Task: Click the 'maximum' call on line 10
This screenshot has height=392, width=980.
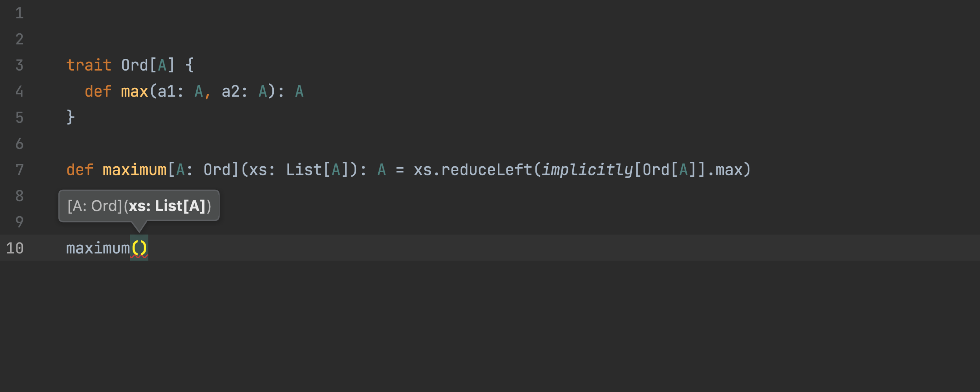Action: [x=98, y=248]
